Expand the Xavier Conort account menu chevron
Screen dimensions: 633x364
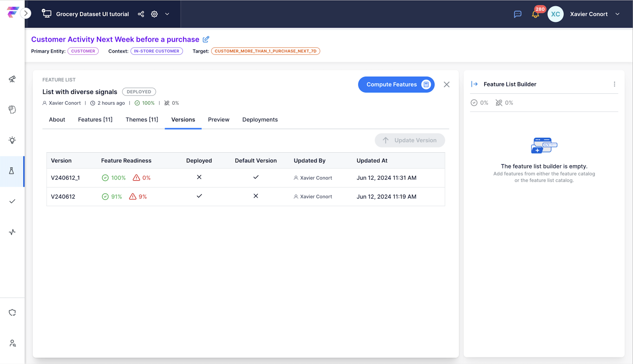617,14
